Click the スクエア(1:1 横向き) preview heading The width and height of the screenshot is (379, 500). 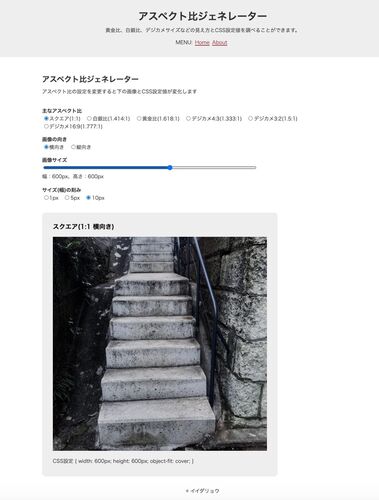[x=83, y=227]
